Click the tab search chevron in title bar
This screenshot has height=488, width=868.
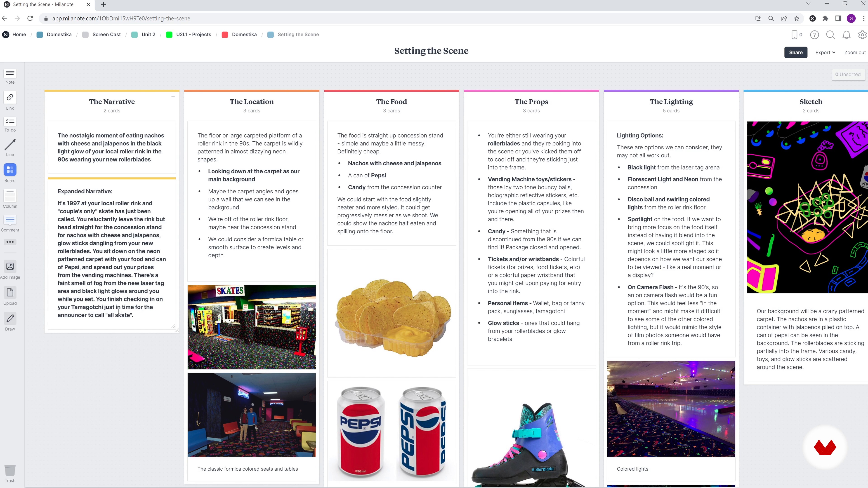(808, 4)
